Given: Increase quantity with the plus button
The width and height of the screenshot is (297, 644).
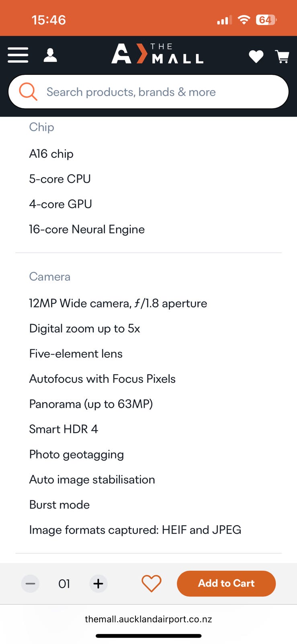Looking at the screenshot, I should coord(98,584).
